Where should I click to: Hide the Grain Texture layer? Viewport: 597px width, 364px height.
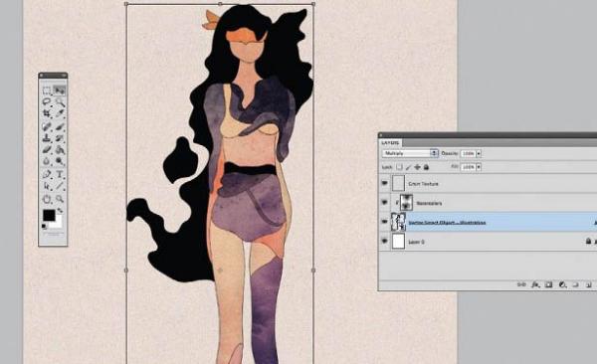click(384, 183)
